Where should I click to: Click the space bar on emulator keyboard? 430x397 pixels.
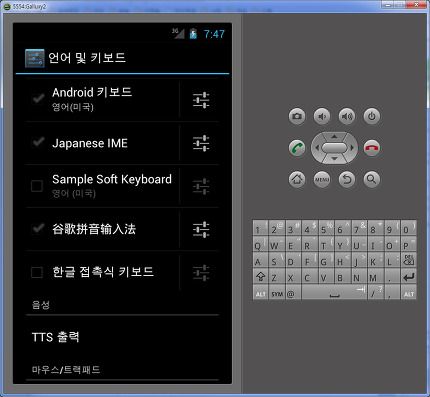click(x=334, y=293)
